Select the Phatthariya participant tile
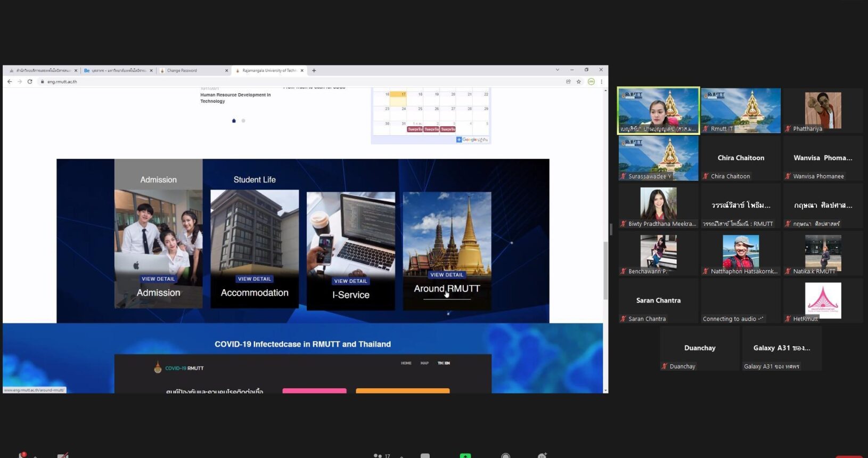The image size is (868, 458). click(823, 111)
